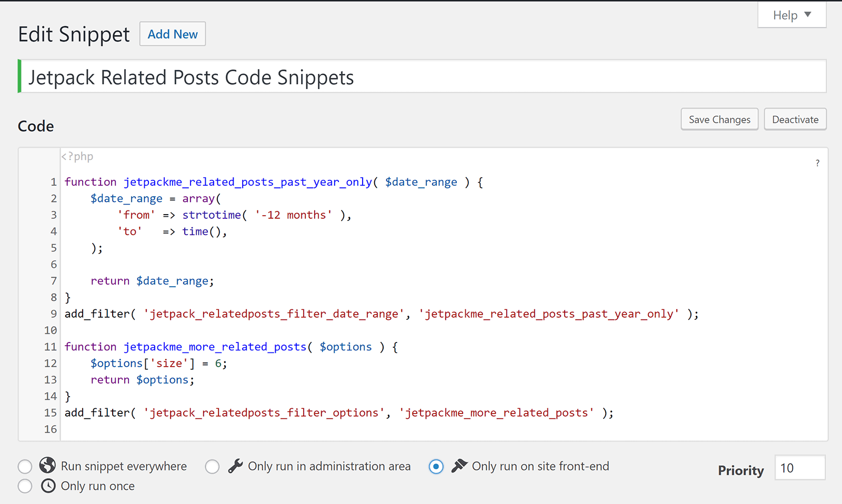Select Only run on site front-end radio
This screenshot has width=842, height=504.
tap(436, 467)
